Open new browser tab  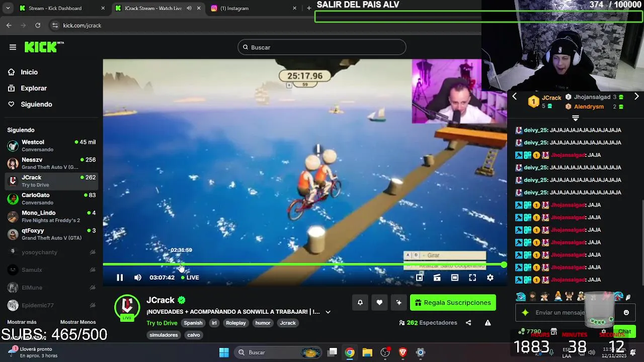pyautogui.click(x=309, y=9)
